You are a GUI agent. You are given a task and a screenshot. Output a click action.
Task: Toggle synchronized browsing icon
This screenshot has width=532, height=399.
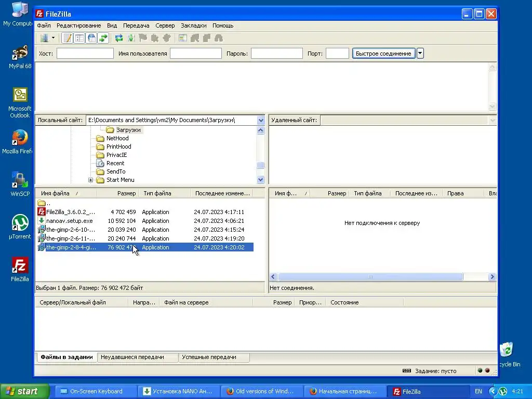click(207, 38)
